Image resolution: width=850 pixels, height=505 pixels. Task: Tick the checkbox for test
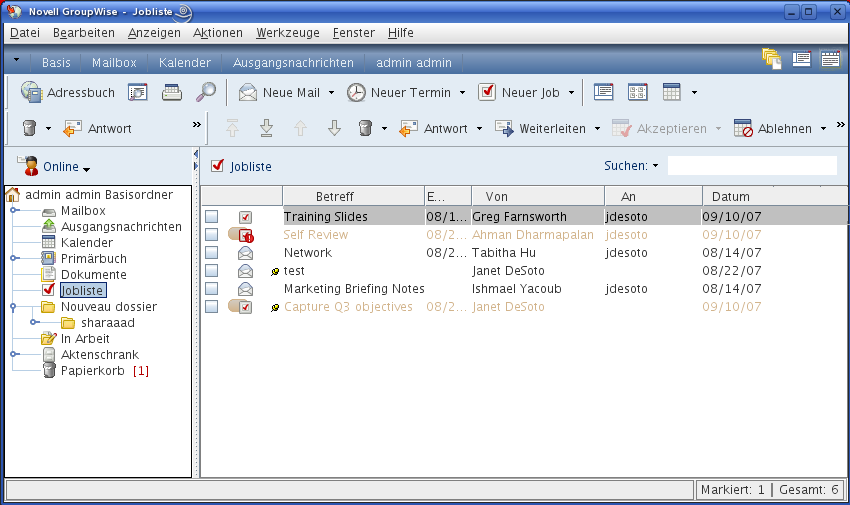click(x=212, y=270)
